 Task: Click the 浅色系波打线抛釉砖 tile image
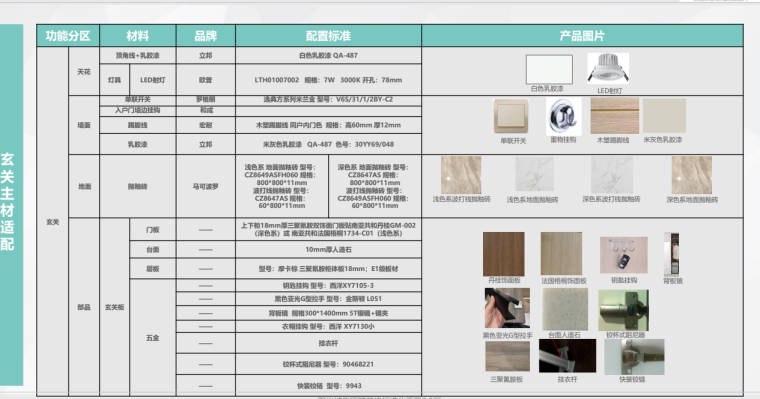tap(461, 175)
